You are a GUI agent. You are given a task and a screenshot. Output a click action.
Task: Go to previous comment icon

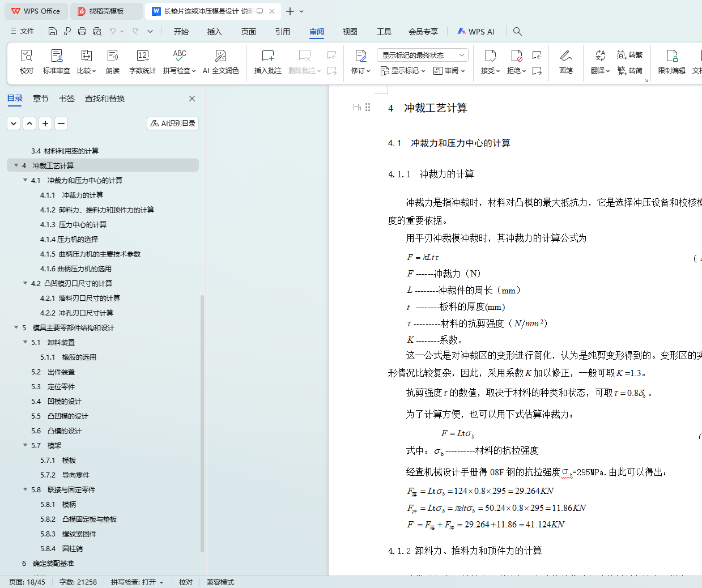332,55
